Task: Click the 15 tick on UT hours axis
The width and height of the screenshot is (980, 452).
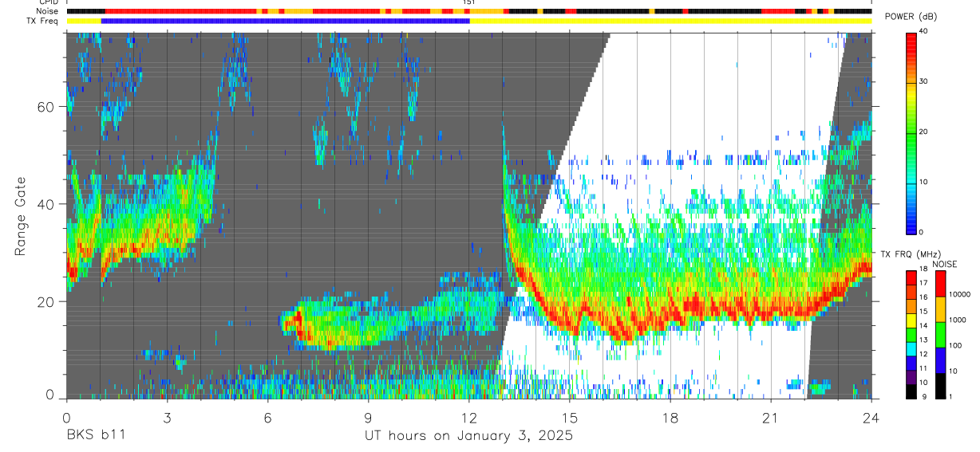Action: pos(570,418)
